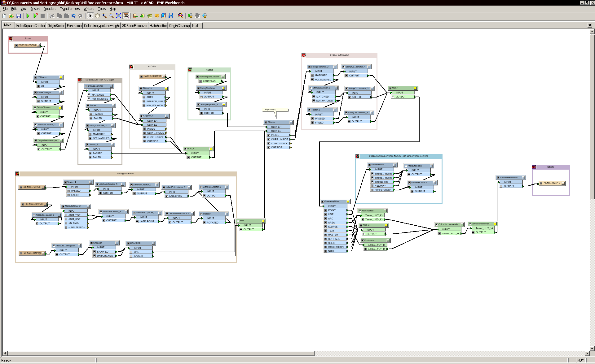Activate the Select arrow tool
The image size is (595, 364).
pos(90,16)
